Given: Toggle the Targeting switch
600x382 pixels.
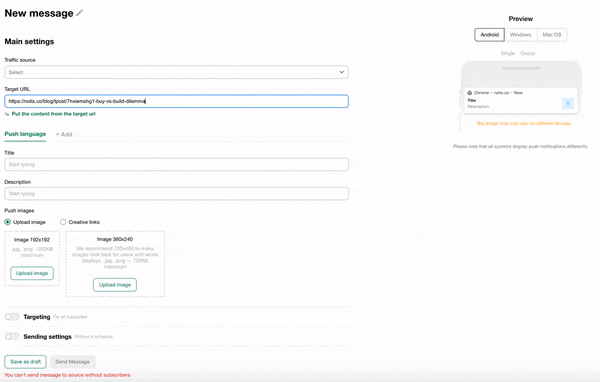Looking at the screenshot, I should (12, 317).
